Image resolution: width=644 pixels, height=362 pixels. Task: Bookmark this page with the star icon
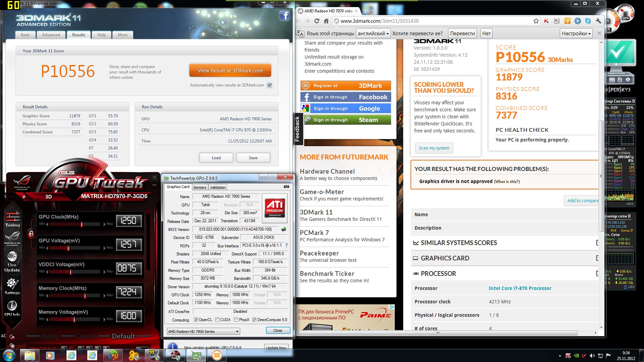click(x=536, y=21)
